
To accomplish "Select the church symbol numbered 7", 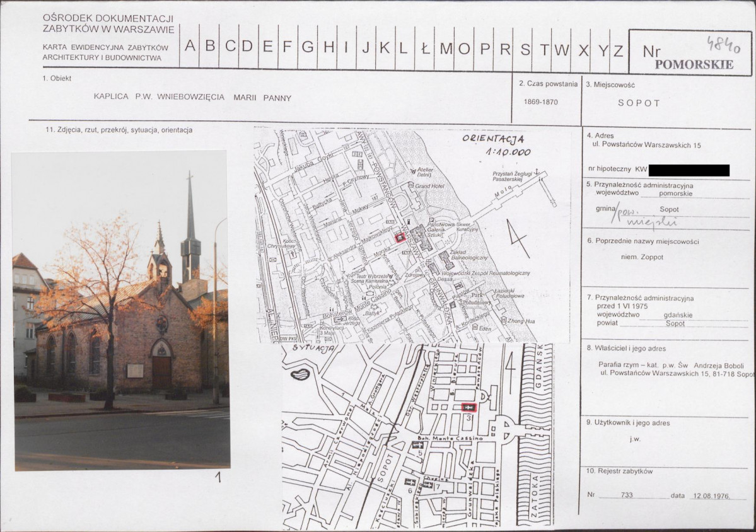I will 427,485.
